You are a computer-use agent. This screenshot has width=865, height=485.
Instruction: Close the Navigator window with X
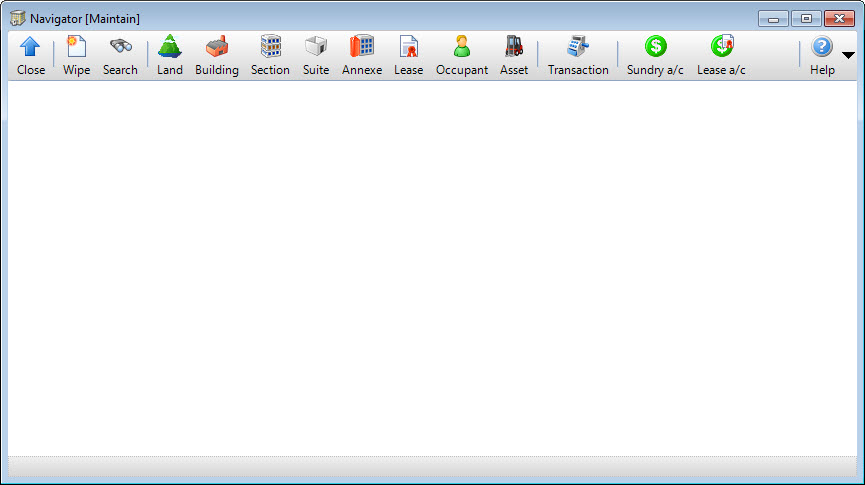click(839, 19)
